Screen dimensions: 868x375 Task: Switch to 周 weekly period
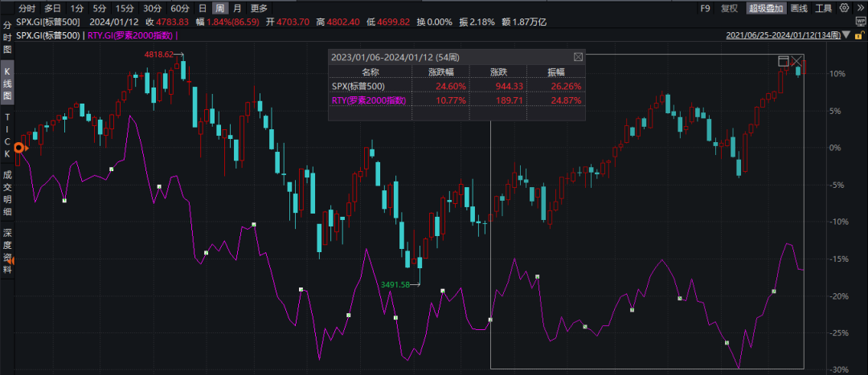pos(219,9)
